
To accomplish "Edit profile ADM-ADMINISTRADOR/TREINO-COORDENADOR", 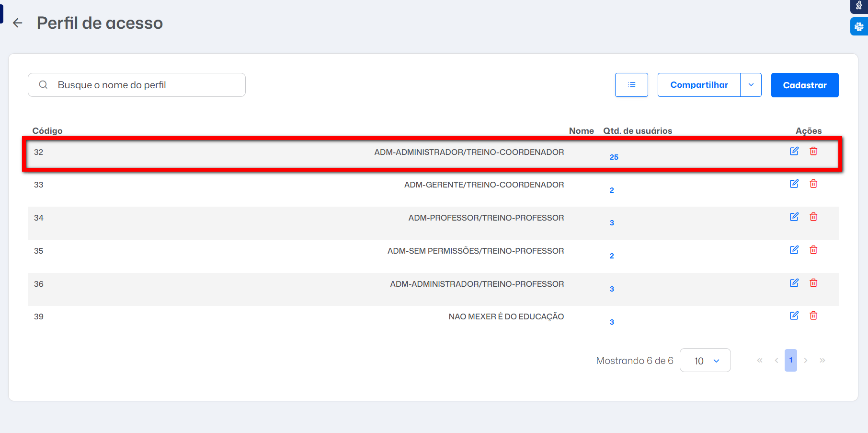I will click(x=794, y=151).
